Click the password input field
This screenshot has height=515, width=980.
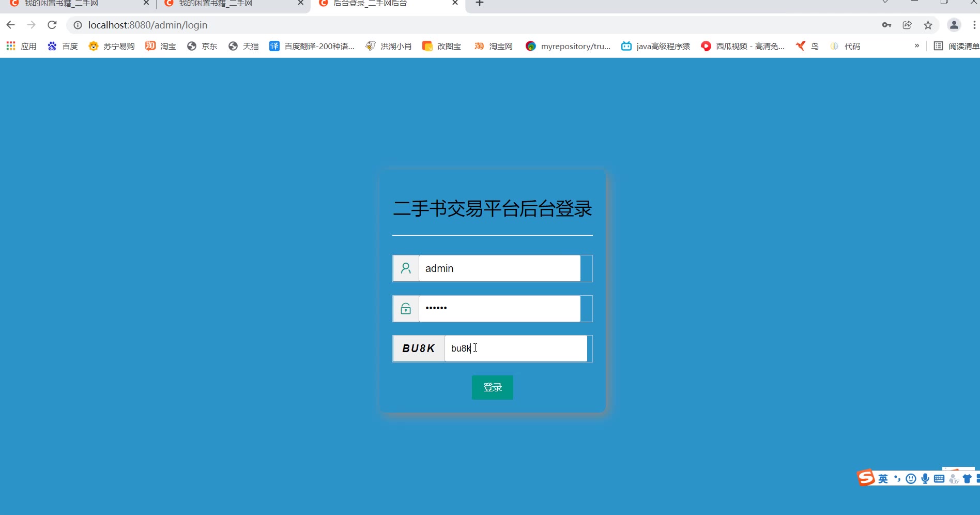tap(499, 309)
